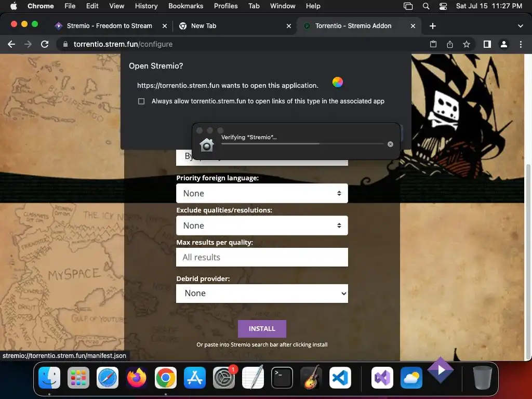Cancel the Verifying Stremio progress
This screenshot has height=399, width=532.
pyautogui.click(x=390, y=144)
